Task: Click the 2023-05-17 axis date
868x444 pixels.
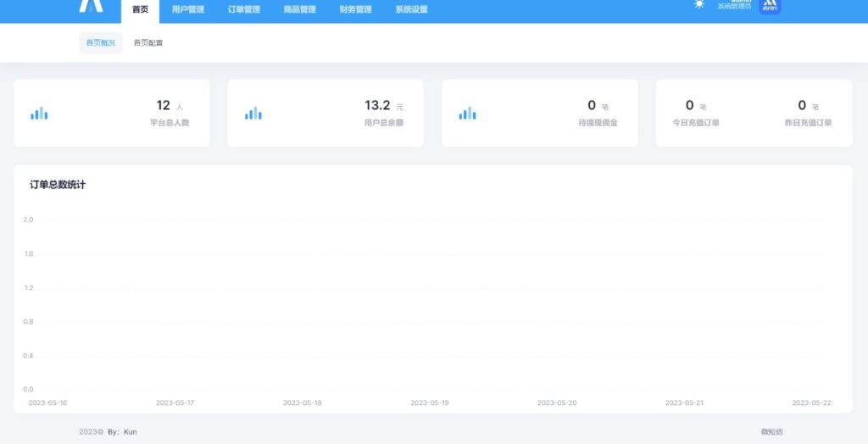Action: click(x=175, y=403)
